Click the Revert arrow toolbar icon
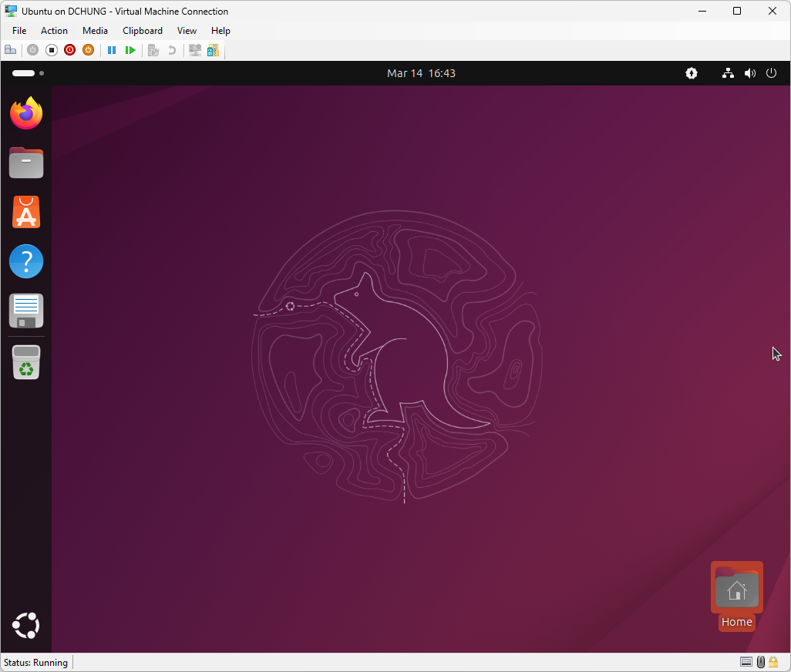Image resolution: width=791 pixels, height=672 pixels. tap(172, 50)
